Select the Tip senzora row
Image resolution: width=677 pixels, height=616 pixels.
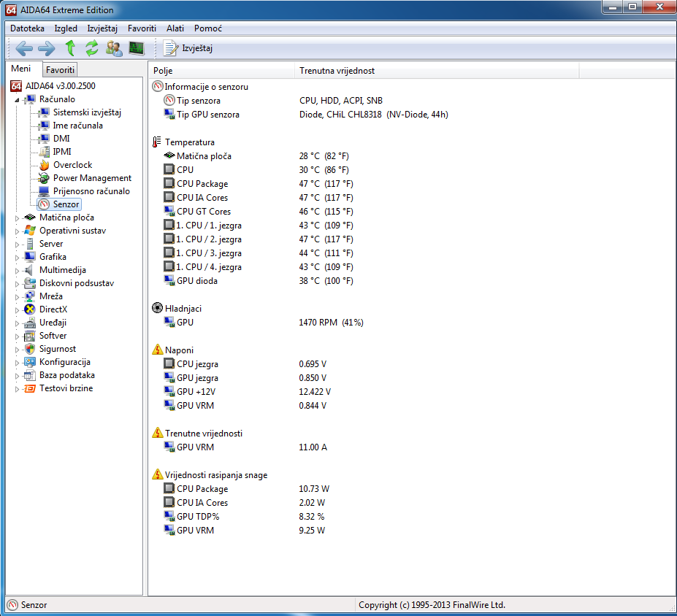[413, 101]
